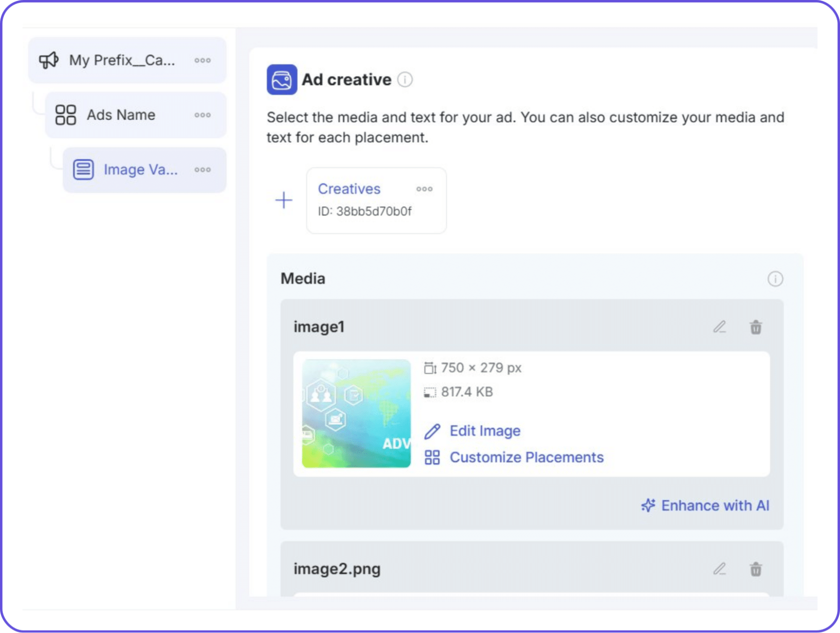
Task: Show info next to Ad creative heading
Action: pos(405,79)
